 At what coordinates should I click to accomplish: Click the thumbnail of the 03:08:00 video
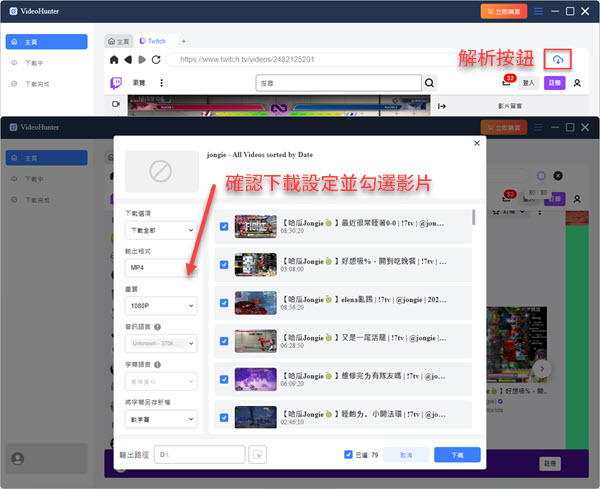pos(256,265)
